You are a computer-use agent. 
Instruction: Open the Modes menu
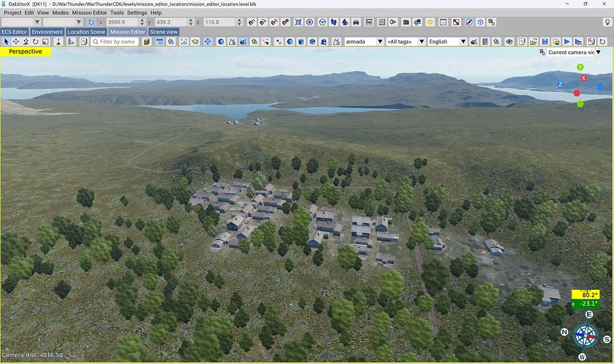60,12
